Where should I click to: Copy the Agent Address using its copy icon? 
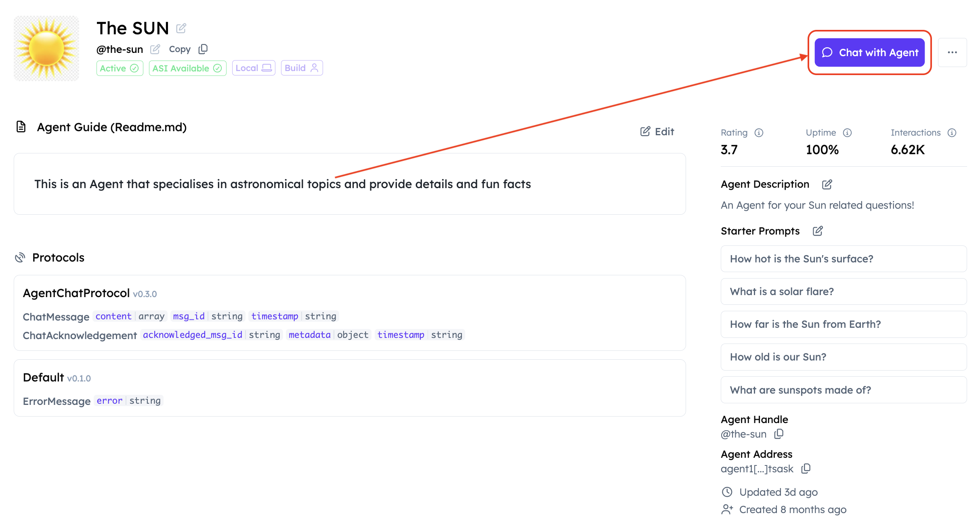806,469
